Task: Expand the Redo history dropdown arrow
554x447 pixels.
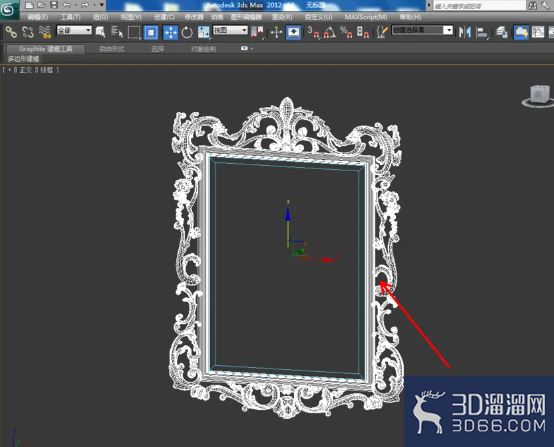Action: [x=94, y=5]
